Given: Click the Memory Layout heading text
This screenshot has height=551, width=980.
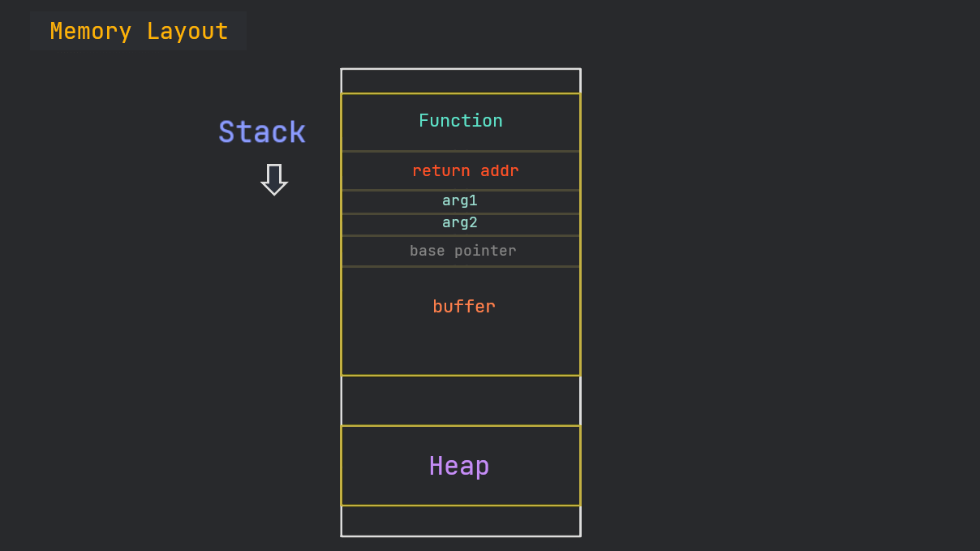Looking at the screenshot, I should (x=138, y=31).
